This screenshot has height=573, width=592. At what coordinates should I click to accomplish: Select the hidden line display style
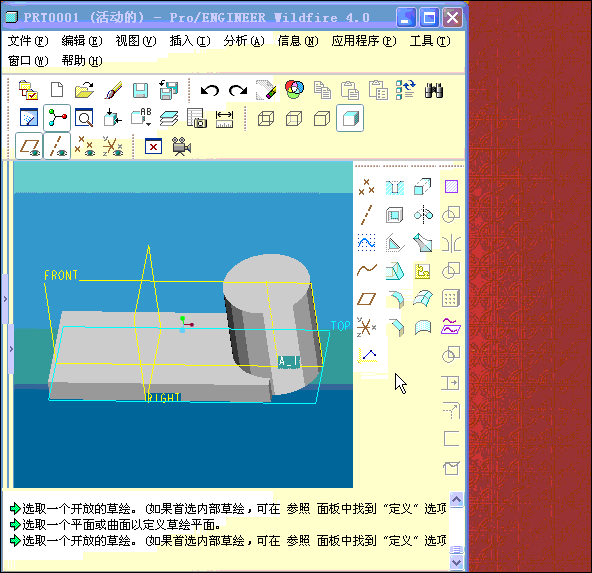tap(294, 119)
